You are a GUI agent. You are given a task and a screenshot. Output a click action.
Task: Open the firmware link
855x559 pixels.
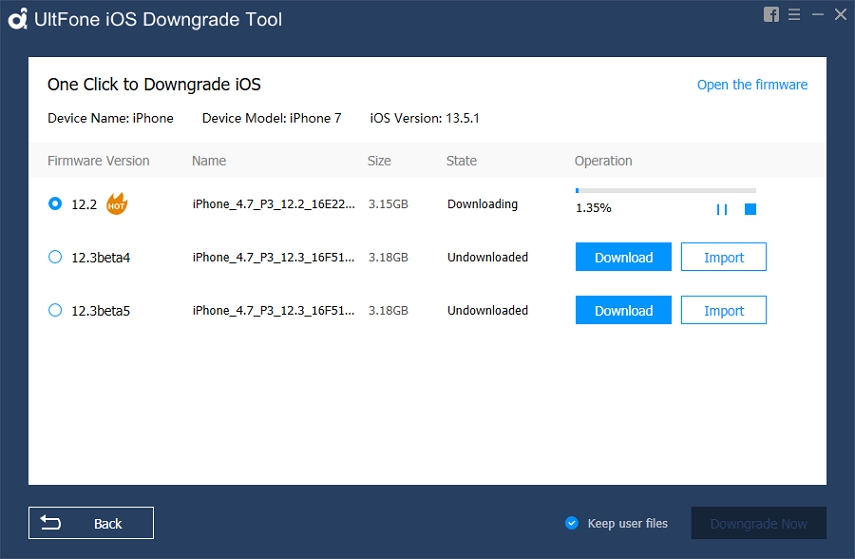(752, 85)
